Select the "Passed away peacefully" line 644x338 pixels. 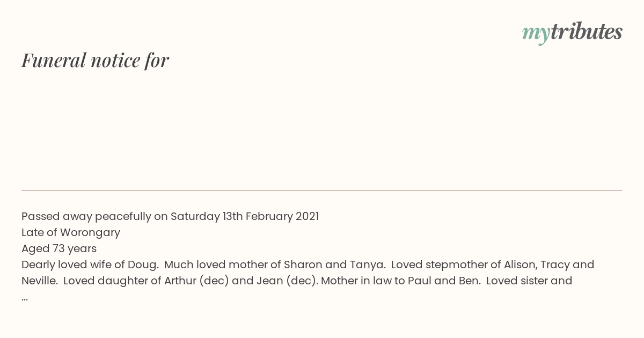point(170,216)
